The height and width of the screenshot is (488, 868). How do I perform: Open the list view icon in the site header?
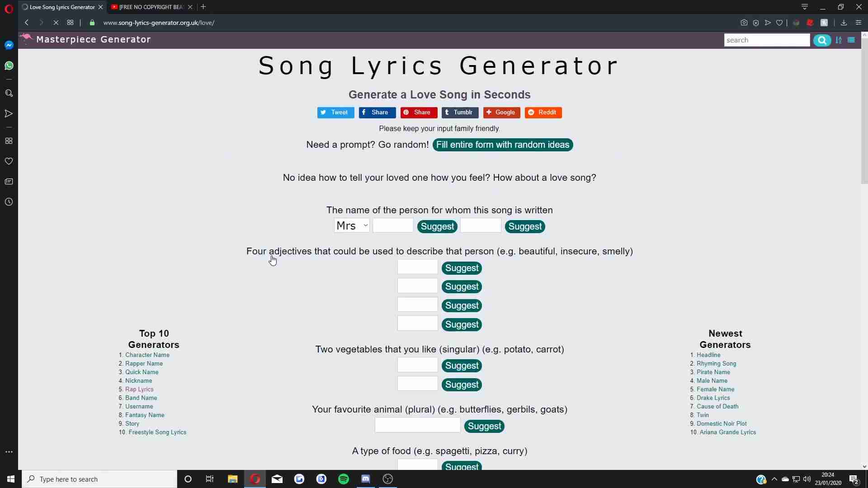pyautogui.click(x=852, y=40)
